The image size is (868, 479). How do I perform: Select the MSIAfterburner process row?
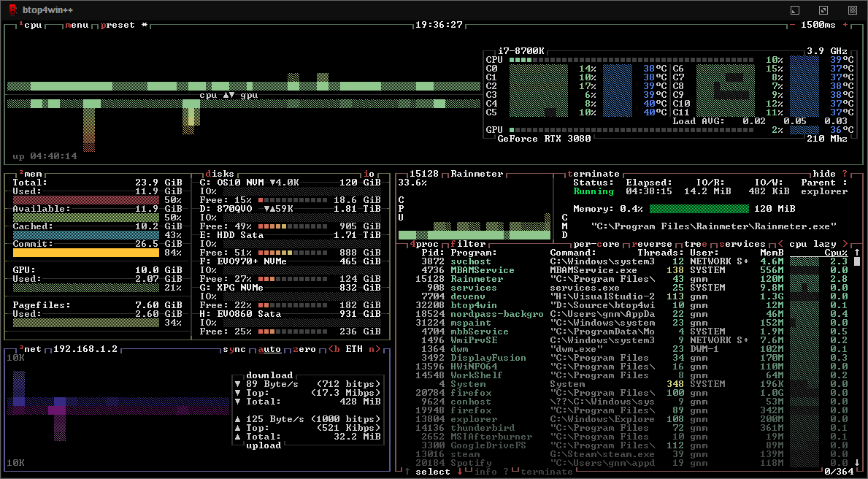[x=624, y=437]
